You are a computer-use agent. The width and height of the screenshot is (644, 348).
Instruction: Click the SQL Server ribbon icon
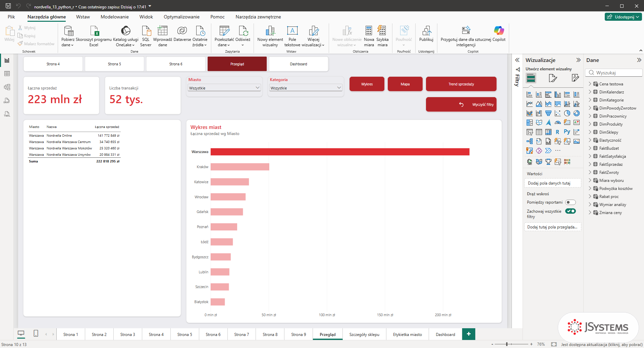click(x=146, y=36)
